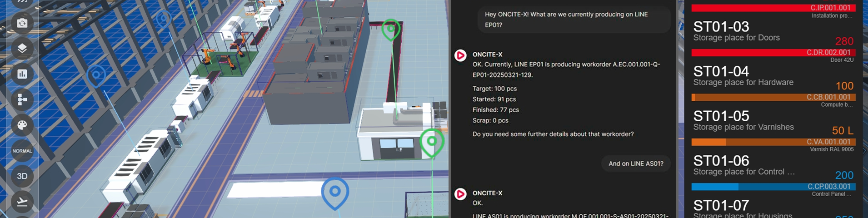Click the refresh view icon in sidebar

[x=22, y=23]
